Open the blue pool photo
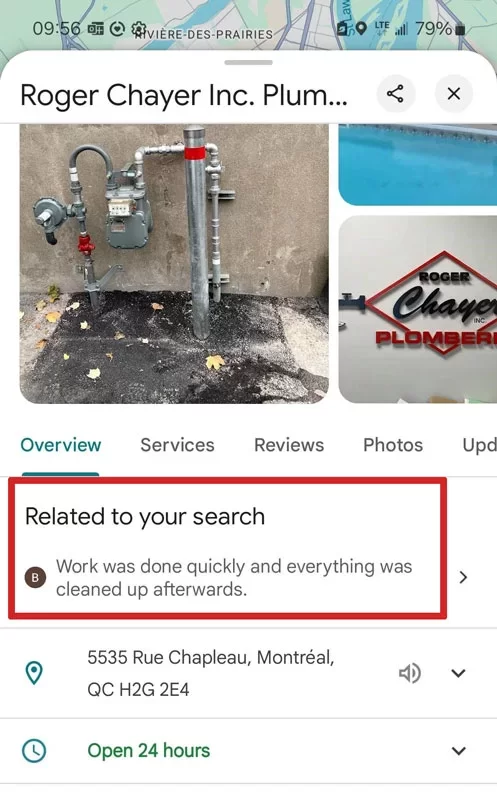Image resolution: width=497 pixels, height=800 pixels. coord(418,165)
